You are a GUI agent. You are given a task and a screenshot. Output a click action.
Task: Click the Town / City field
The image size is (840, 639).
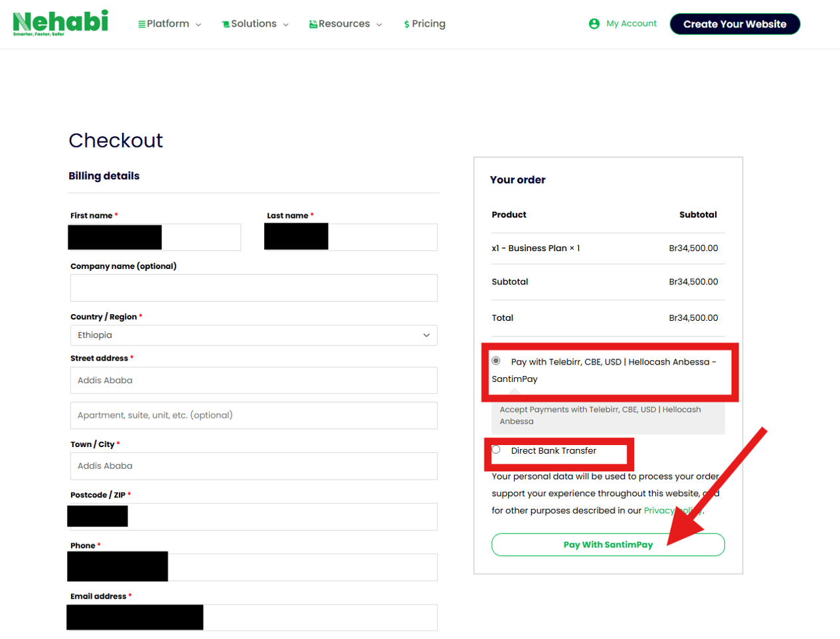tap(254, 466)
